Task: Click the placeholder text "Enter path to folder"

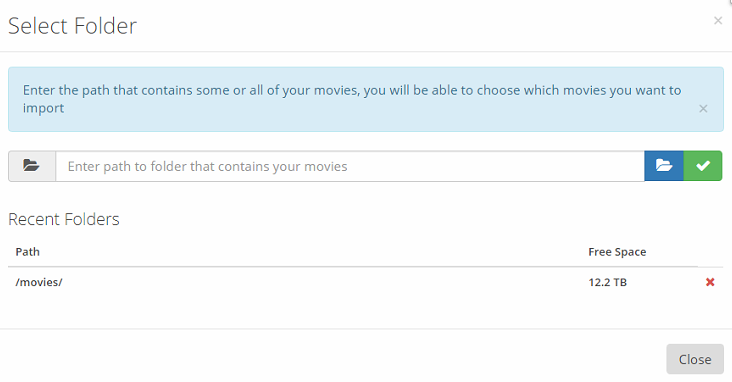Action: click(x=127, y=166)
